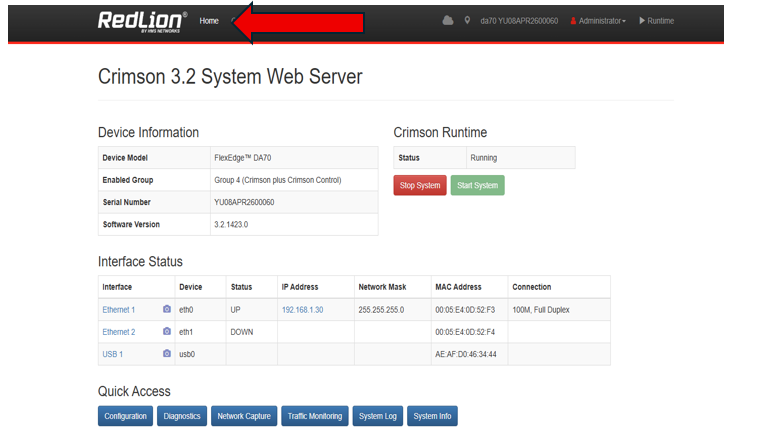This screenshot has height=434, width=758.
Task: Select the Group 4 enabled group value
Action: click(x=277, y=180)
